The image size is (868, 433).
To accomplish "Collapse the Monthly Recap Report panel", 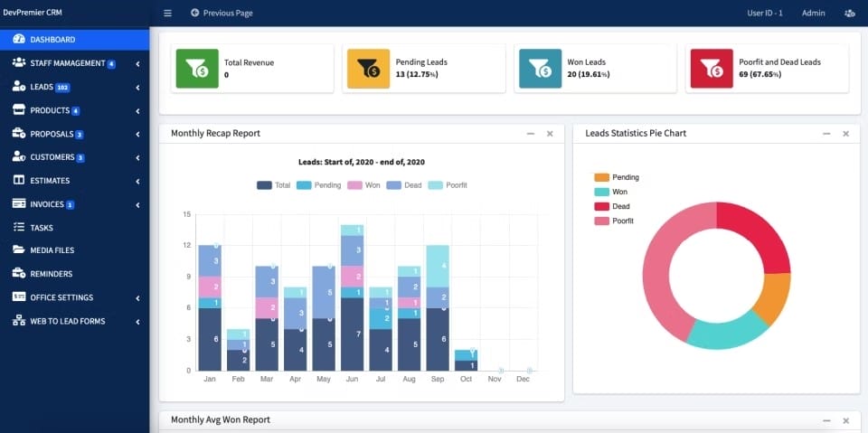I will click(531, 134).
